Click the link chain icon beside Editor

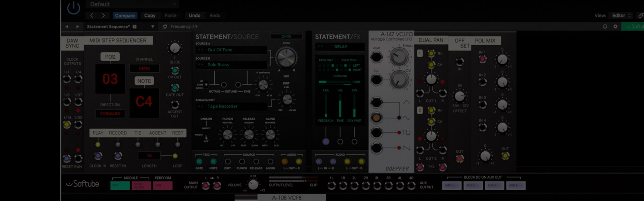pos(640,15)
